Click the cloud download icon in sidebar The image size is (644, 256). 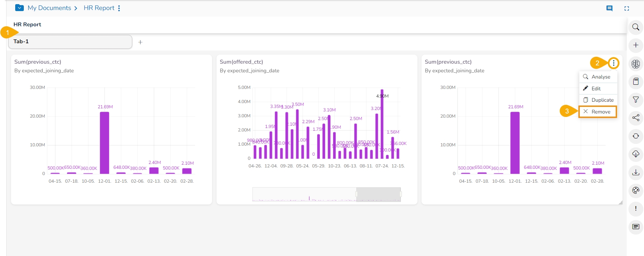[x=636, y=154]
